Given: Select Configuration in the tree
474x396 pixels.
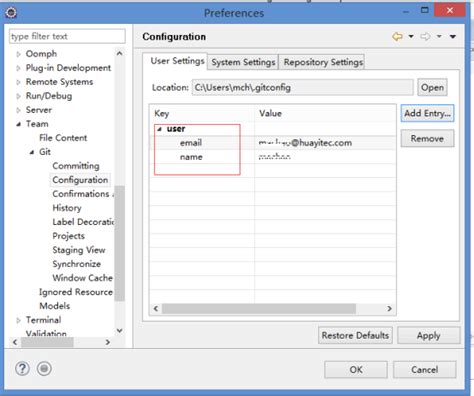Looking at the screenshot, I should 80,180.
